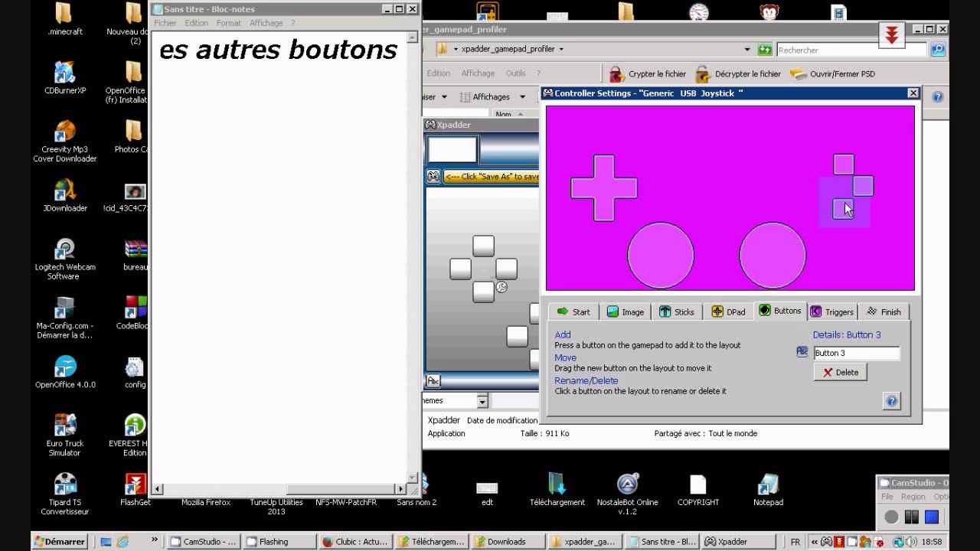Click the Abc icon at the bottom of Xpadder window
Image resolution: width=980 pixels, height=551 pixels.
(x=433, y=381)
